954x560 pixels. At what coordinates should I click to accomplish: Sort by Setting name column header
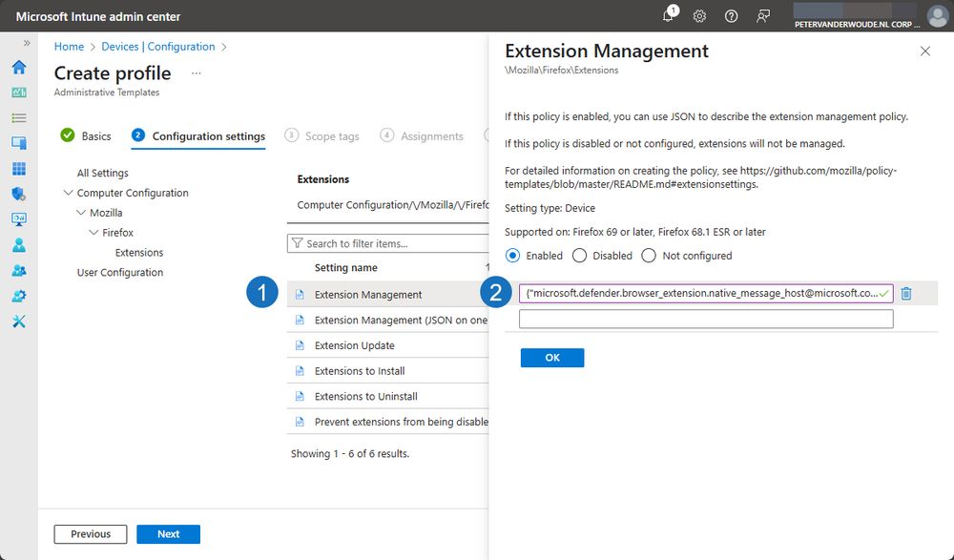point(345,268)
